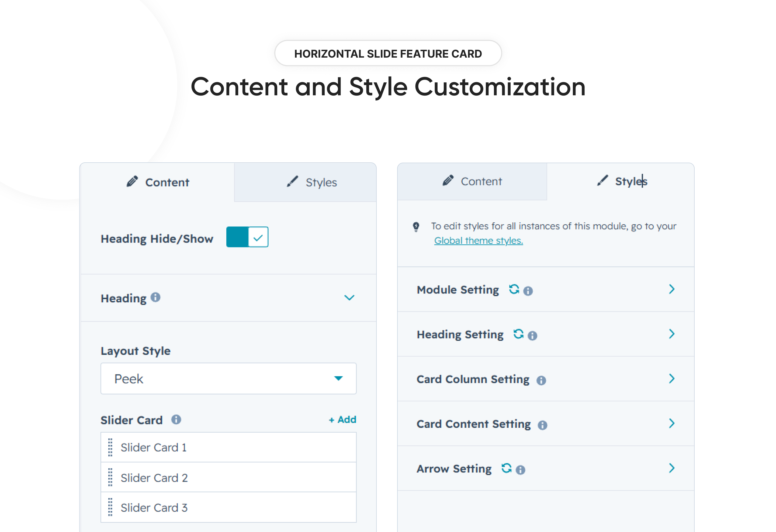Click the Heading Setting label
Screen dimensions: 776x532
[460, 335]
